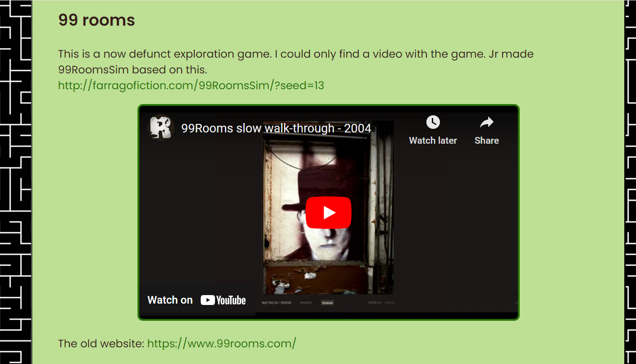Click the left maze pattern border
This screenshot has width=636, height=364.
coord(16,182)
